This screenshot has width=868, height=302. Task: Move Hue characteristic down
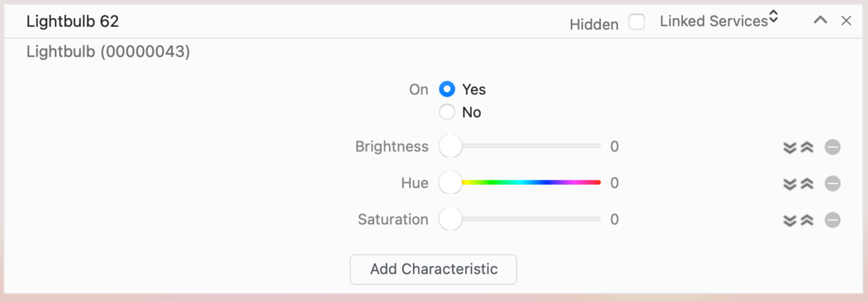coord(790,184)
